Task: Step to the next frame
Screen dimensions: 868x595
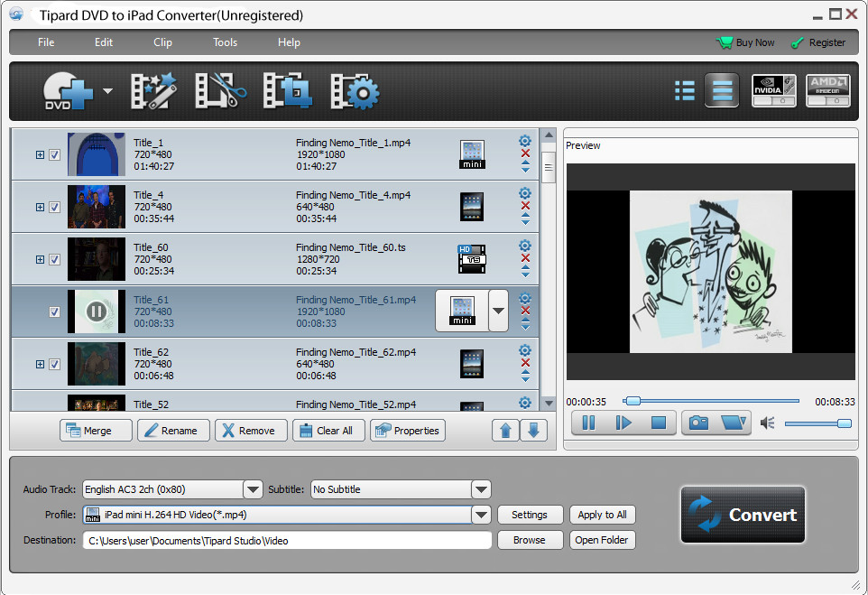Action: [623, 423]
